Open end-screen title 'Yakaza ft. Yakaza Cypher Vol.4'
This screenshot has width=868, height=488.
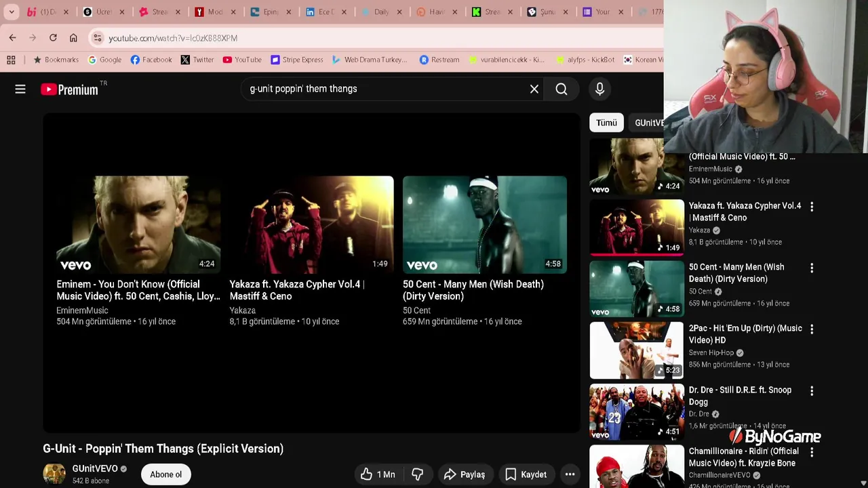pyautogui.click(x=297, y=290)
